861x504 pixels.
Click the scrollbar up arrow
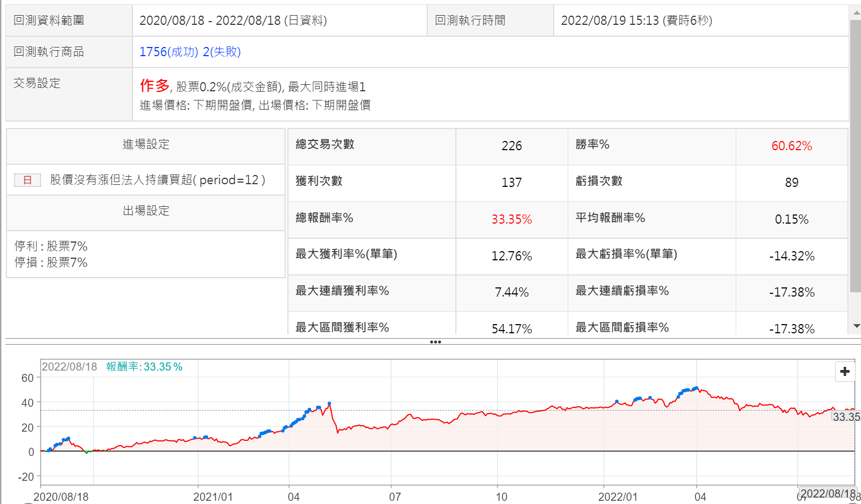point(856,12)
